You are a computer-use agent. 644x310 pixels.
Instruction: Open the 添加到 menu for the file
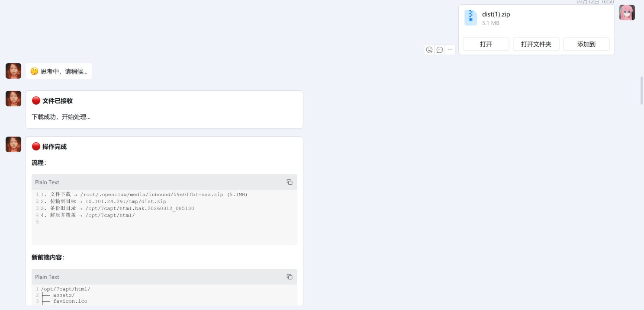pyautogui.click(x=586, y=44)
